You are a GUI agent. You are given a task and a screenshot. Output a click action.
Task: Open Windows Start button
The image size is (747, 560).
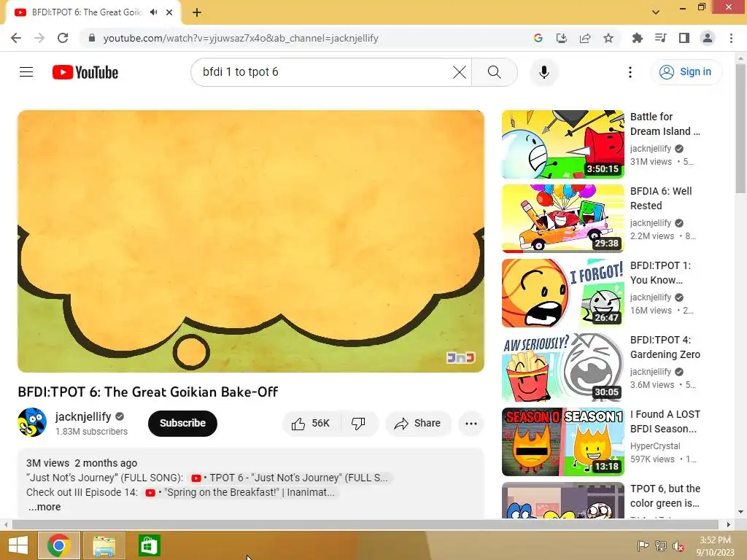coord(18,545)
